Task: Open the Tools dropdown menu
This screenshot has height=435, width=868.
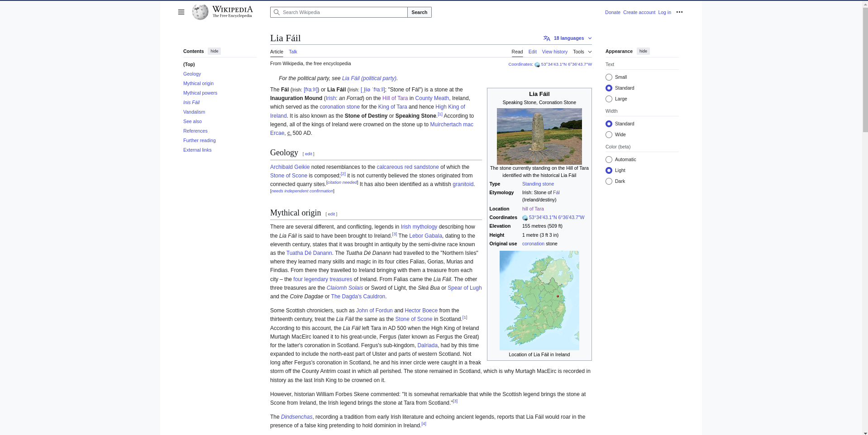Action: pyautogui.click(x=582, y=52)
